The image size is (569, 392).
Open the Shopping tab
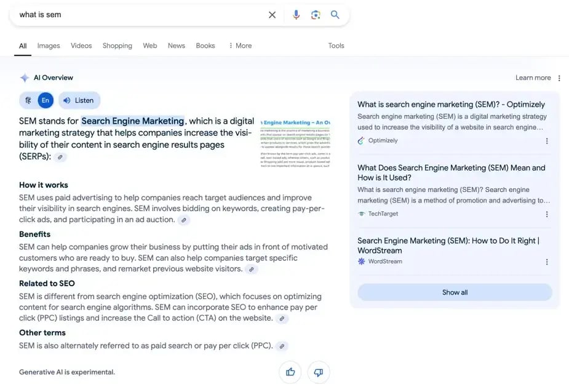(x=117, y=46)
